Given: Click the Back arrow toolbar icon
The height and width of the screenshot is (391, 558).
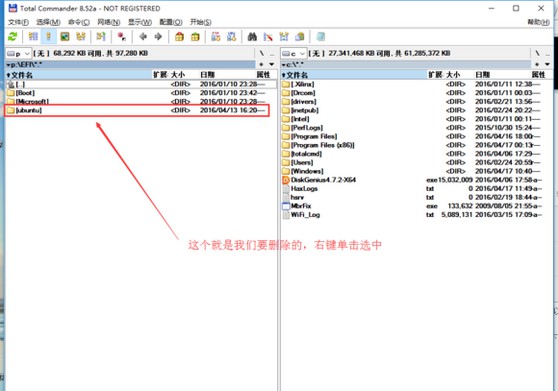Looking at the screenshot, I should [143, 36].
